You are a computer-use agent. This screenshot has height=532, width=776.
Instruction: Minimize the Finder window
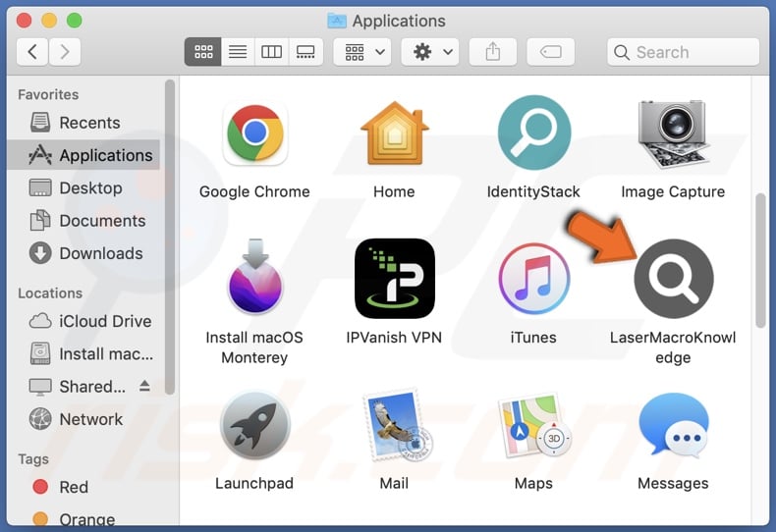tap(49, 21)
